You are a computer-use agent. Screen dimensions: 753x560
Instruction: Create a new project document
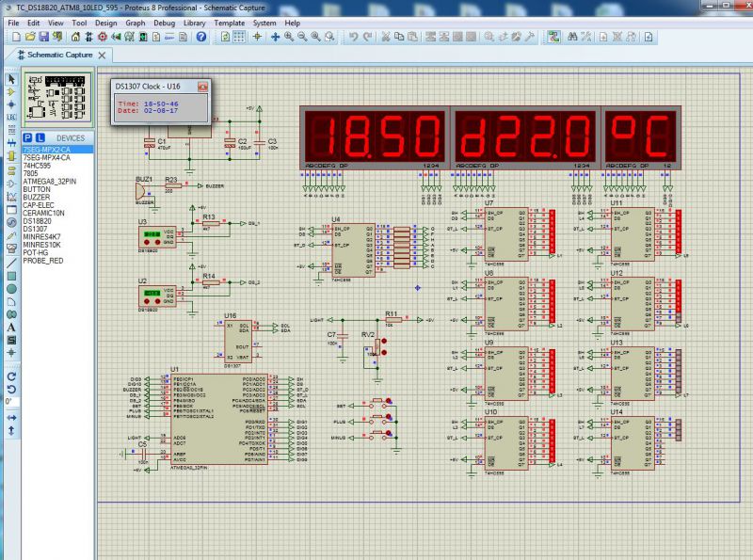(16, 37)
